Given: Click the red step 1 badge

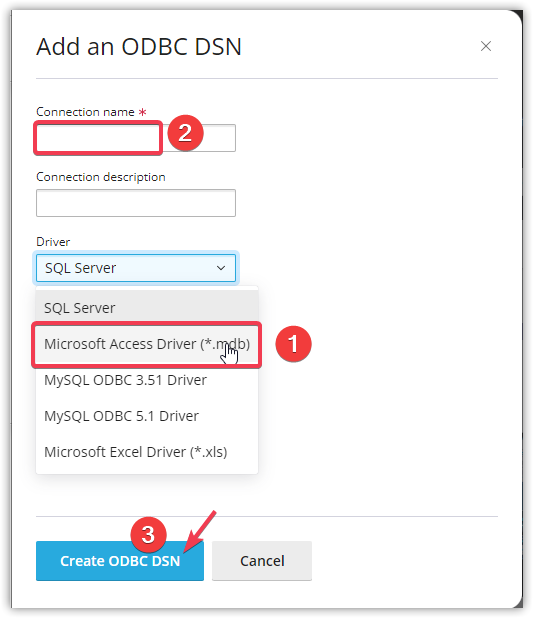Looking at the screenshot, I should click(x=293, y=344).
